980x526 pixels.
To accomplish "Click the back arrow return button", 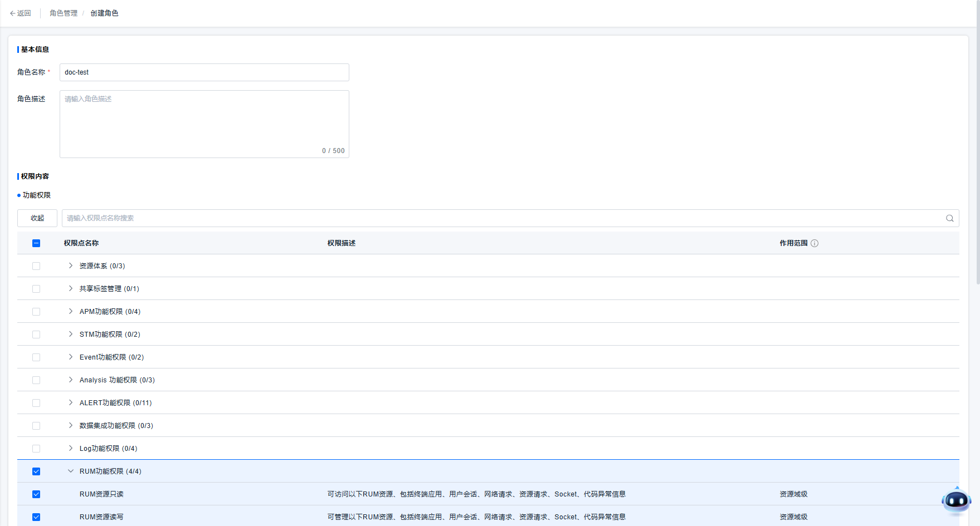I will click(x=20, y=13).
